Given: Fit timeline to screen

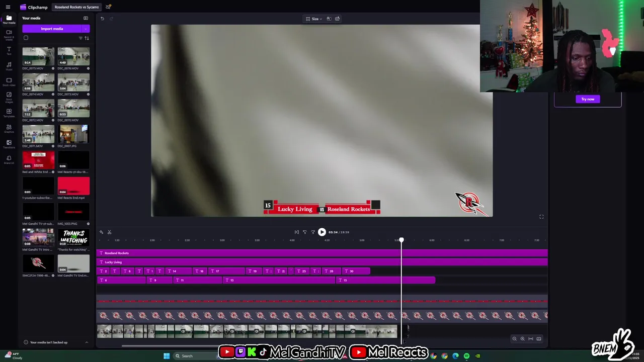Looking at the screenshot, I should (x=530, y=339).
